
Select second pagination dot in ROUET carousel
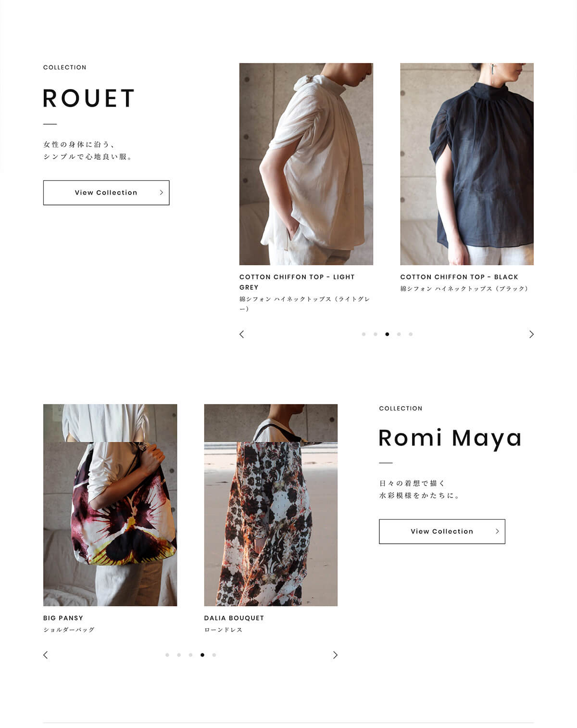point(376,334)
